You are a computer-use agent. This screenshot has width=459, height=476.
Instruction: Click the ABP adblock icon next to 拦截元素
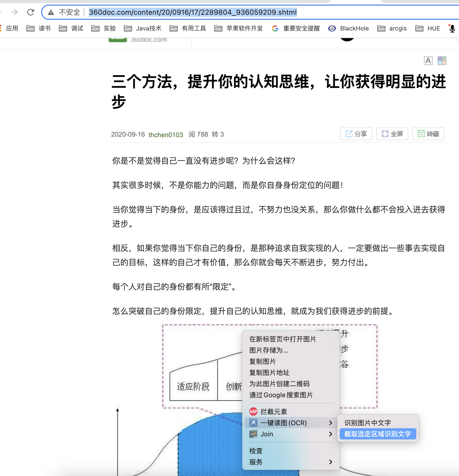point(253,411)
